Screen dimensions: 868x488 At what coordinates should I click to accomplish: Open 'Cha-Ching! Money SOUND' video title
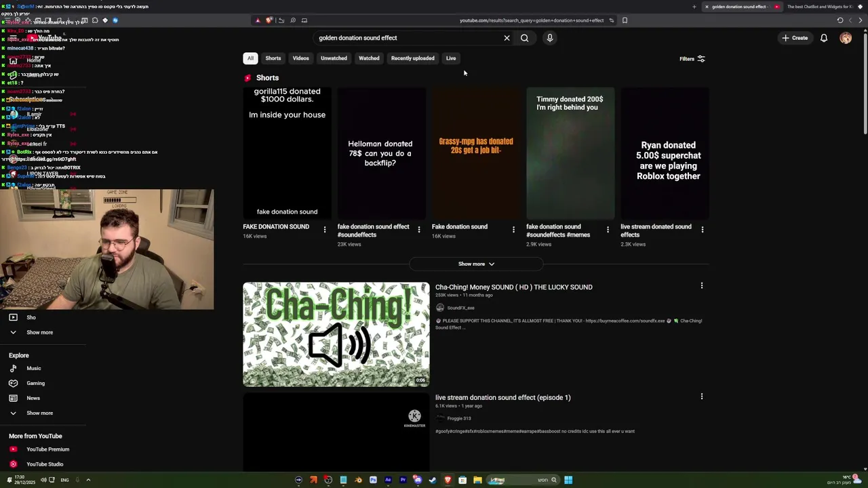pos(513,287)
